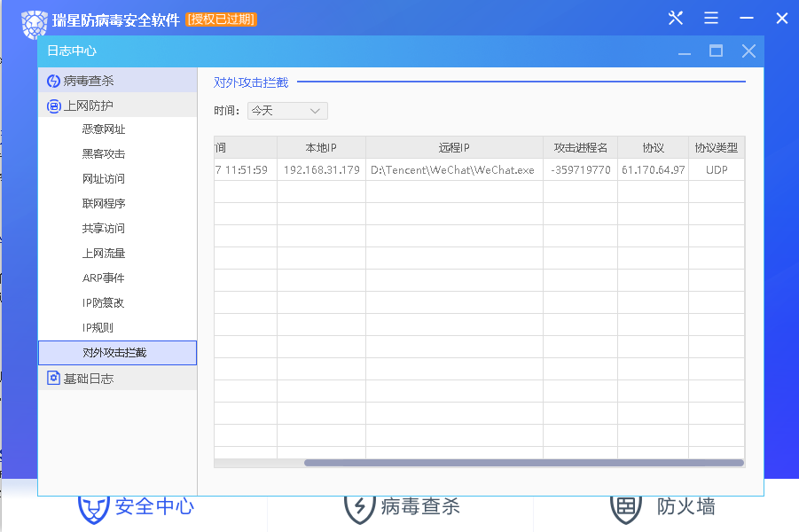Open the IP防篡改 log
Image resolution: width=799 pixels, height=532 pixels.
tap(103, 303)
